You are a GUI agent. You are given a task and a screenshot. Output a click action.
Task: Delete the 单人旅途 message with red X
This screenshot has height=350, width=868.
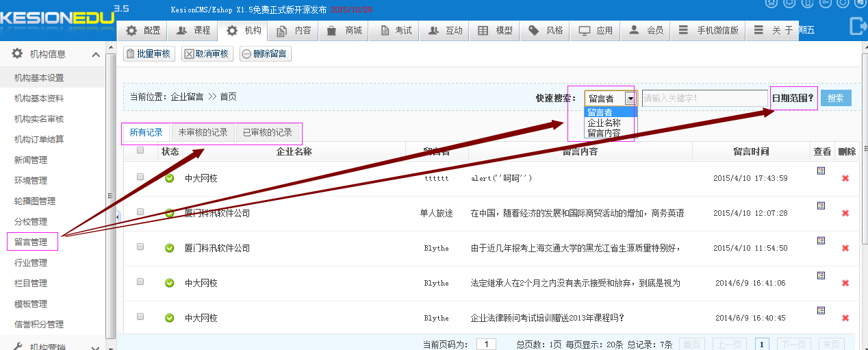845,213
